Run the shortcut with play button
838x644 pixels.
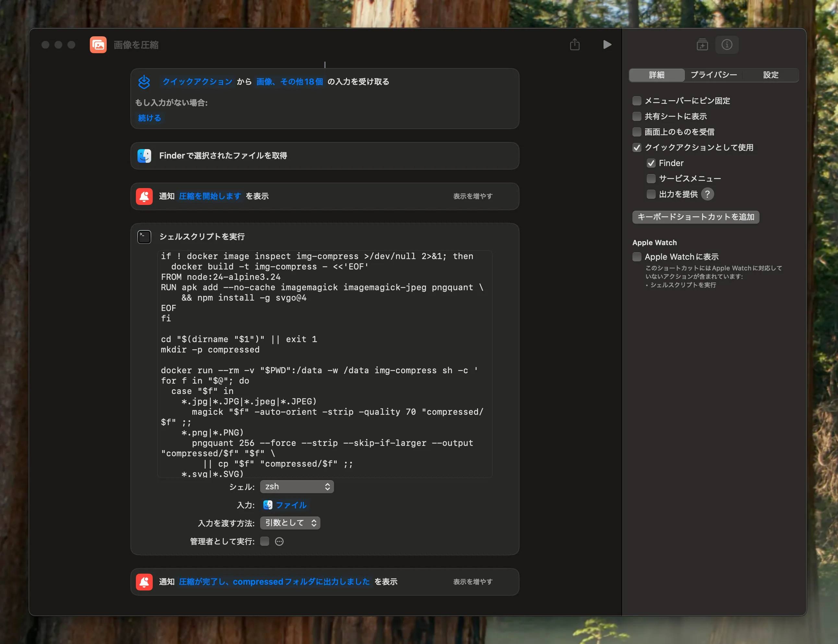pyautogui.click(x=607, y=44)
